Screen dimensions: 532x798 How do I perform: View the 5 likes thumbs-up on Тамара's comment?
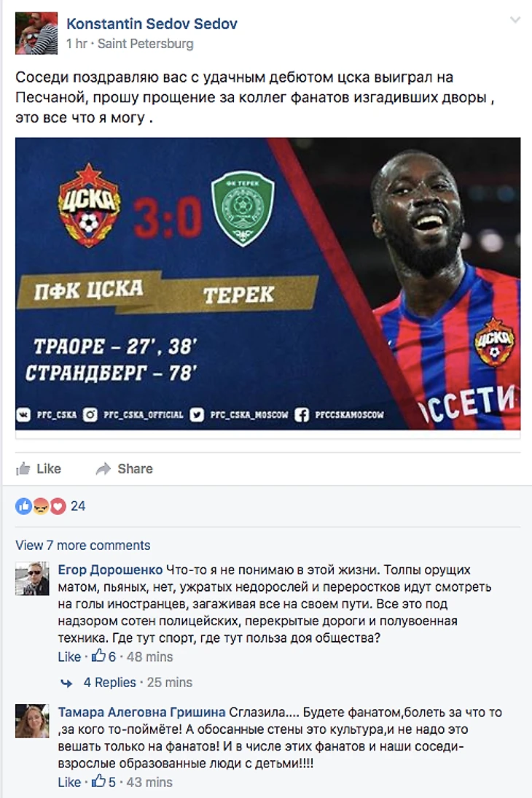click(103, 781)
